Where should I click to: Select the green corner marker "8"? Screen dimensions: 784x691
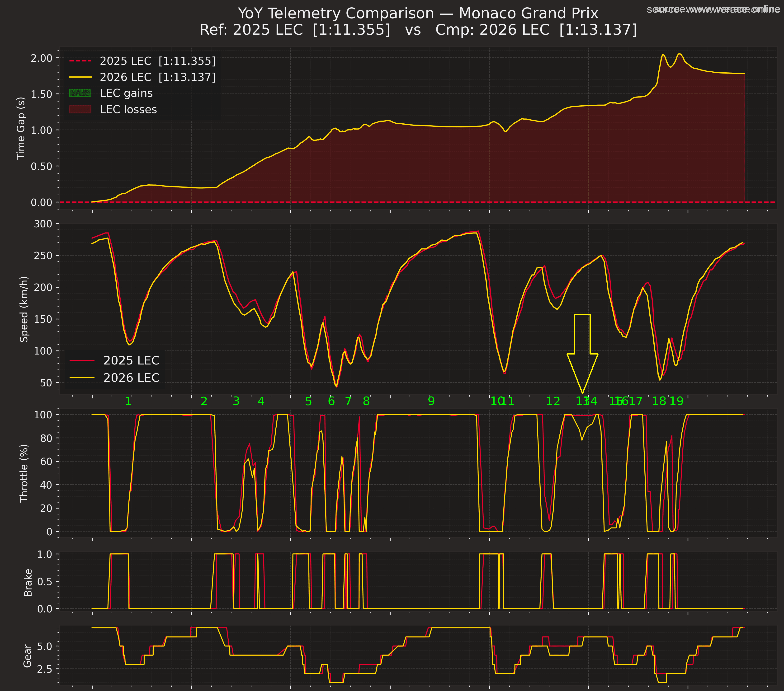point(366,401)
